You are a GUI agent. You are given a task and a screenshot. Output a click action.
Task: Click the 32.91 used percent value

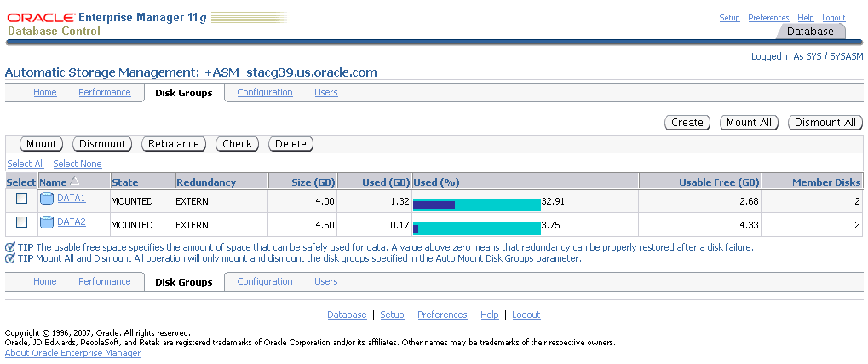(553, 202)
